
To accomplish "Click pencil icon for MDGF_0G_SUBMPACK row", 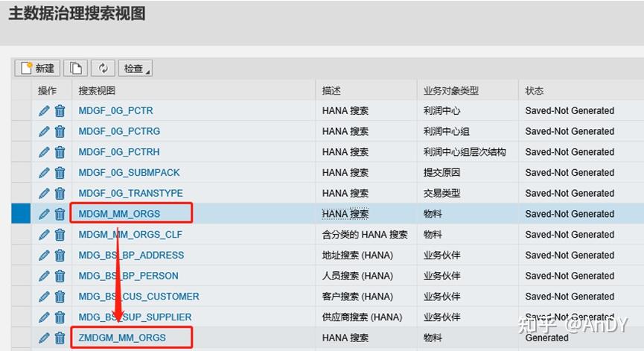I will click(44, 173).
